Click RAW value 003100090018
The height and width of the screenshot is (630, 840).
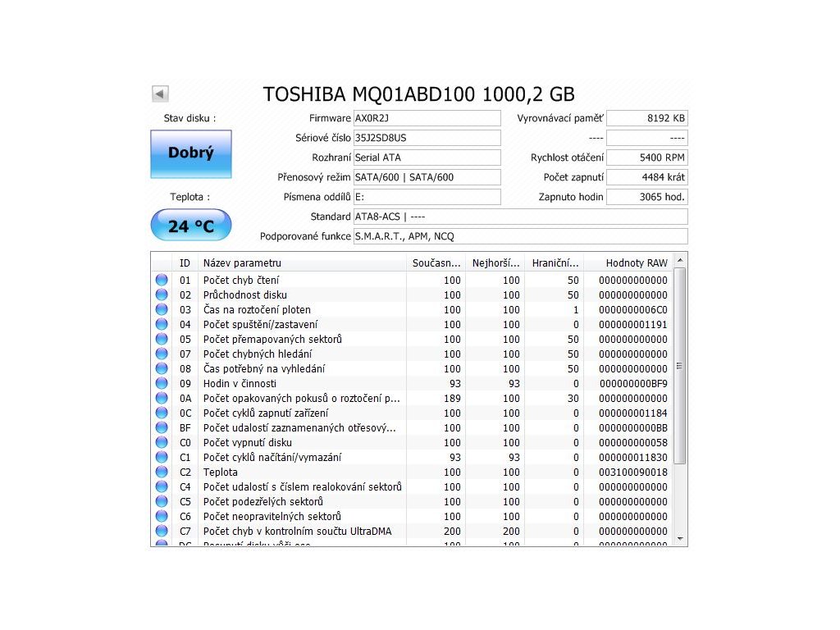click(633, 472)
